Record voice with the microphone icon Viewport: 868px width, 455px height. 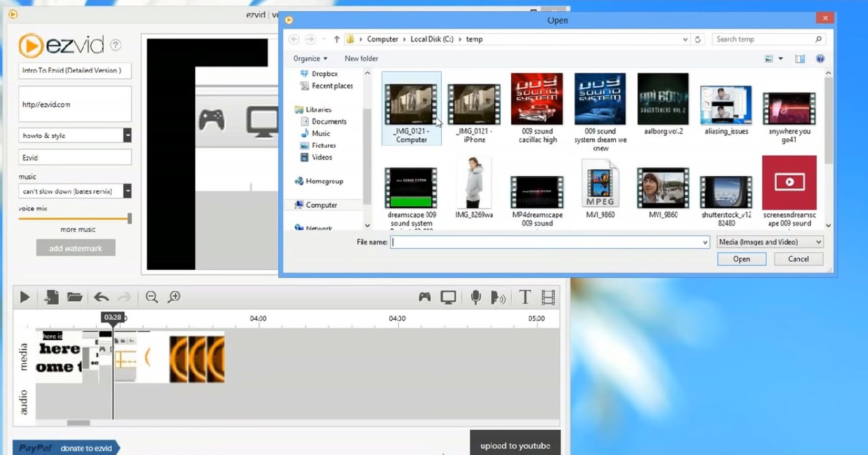[476, 297]
